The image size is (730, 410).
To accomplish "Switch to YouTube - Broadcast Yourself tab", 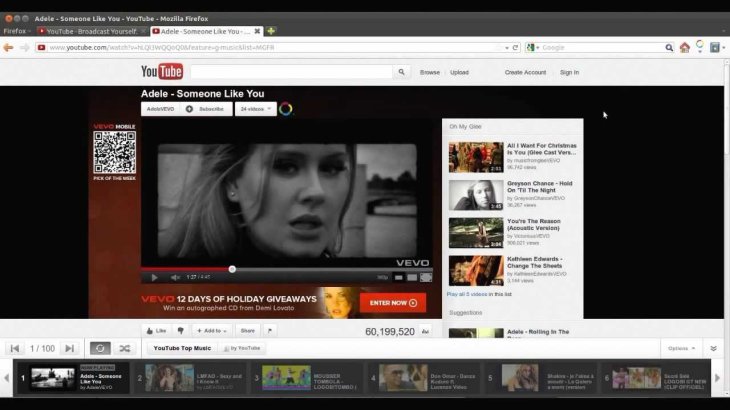I will click(x=91, y=31).
